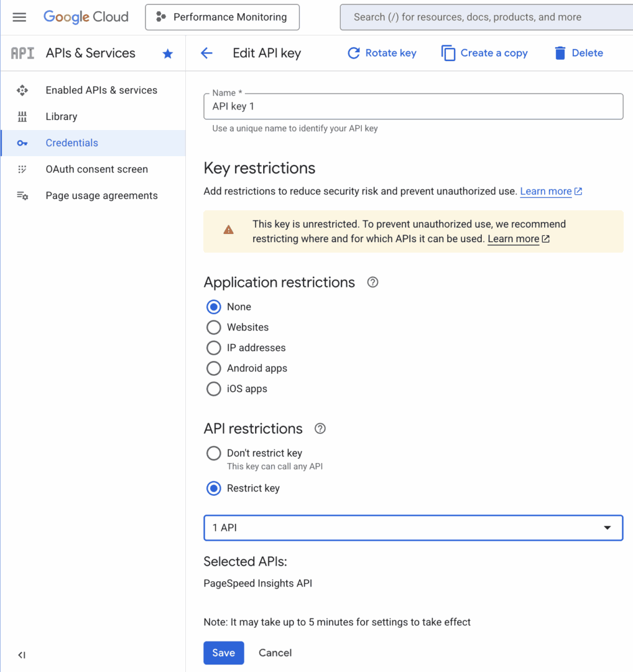Select Don't restrict key option

[213, 453]
